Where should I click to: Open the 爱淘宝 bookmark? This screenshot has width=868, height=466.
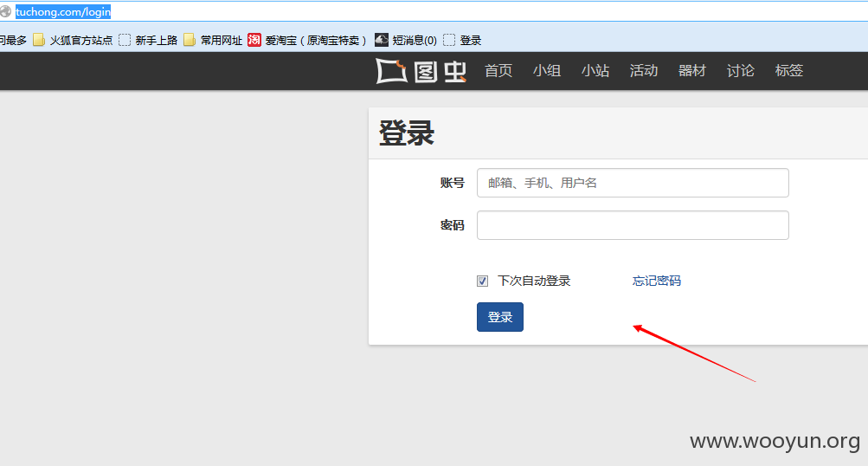coord(307,40)
